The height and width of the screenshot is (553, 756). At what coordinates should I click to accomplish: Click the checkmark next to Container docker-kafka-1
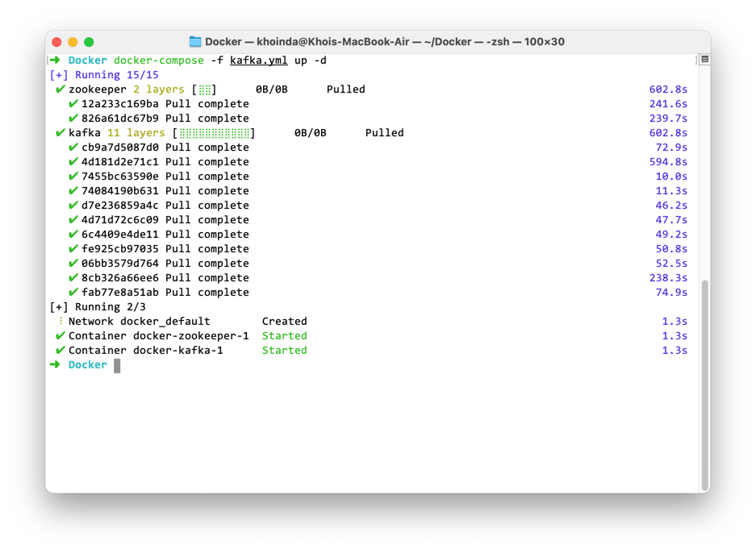pyautogui.click(x=60, y=351)
